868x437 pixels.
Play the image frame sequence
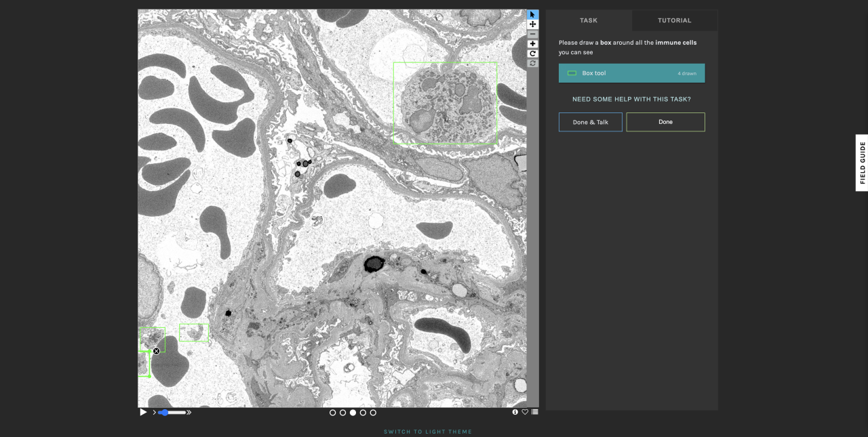tap(143, 412)
